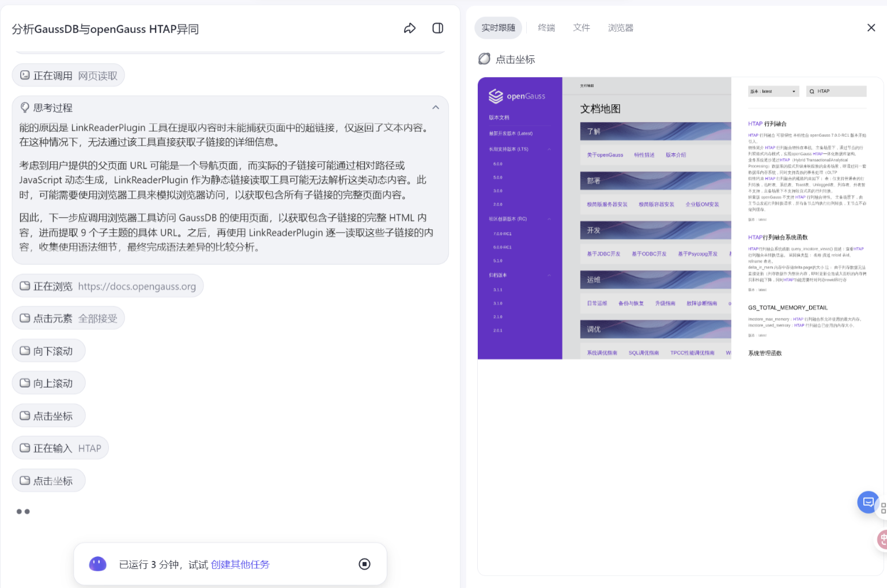Click the lightbulb icon beside 思考过程
The height and width of the screenshot is (588, 887).
coord(25,108)
